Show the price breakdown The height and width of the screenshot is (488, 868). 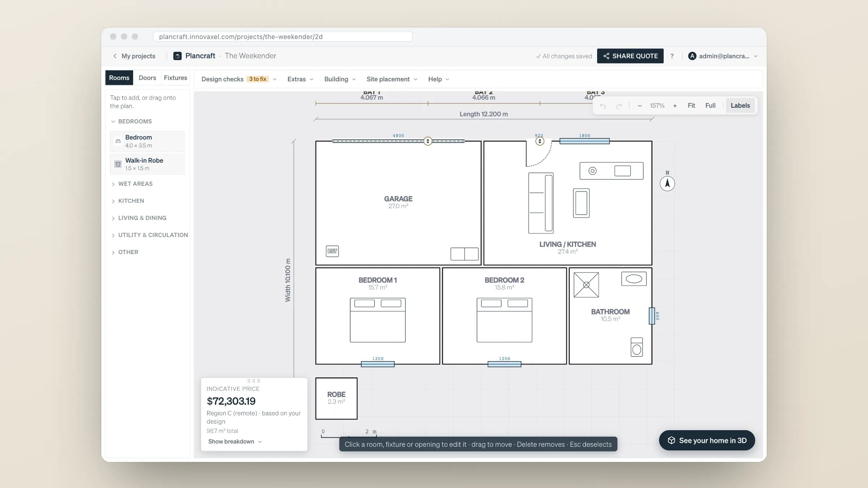pos(235,441)
